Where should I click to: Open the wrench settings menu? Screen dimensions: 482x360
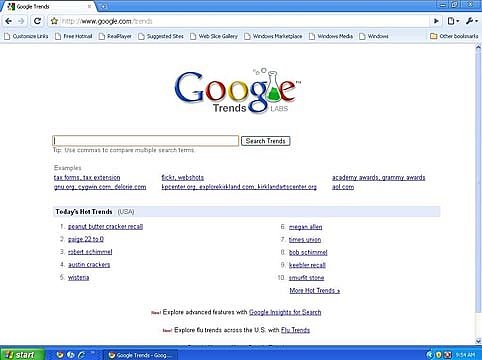click(x=471, y=21)
